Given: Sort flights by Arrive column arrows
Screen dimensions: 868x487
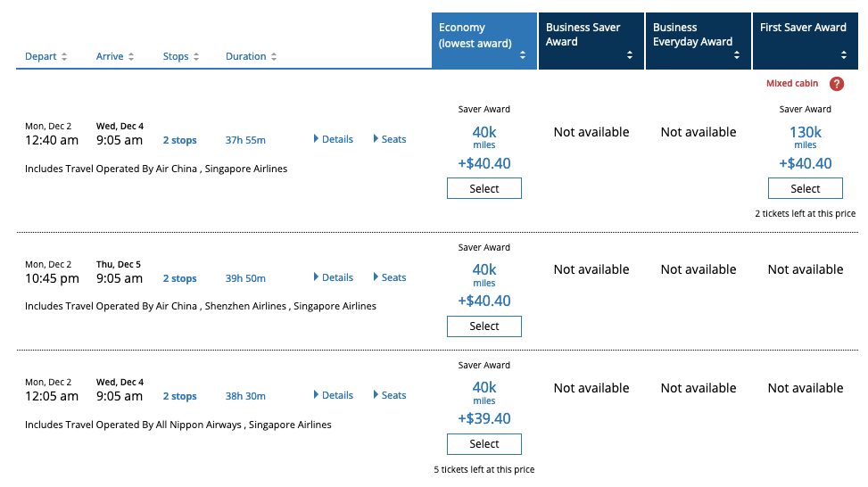Looking at the screenshot, I should [131, 57].
